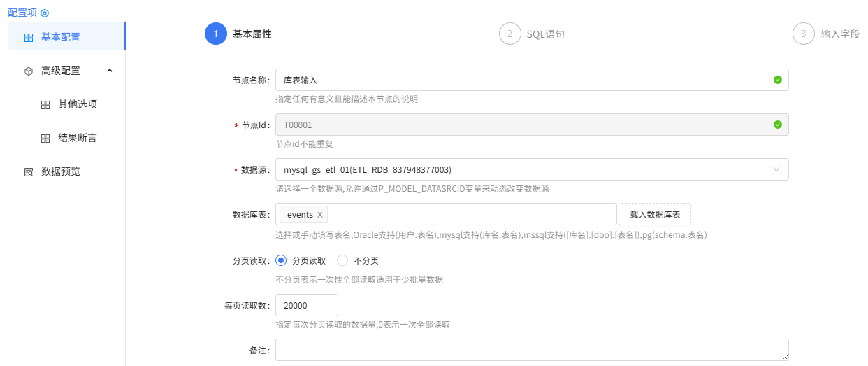Choose the 不分页 radio option
This screenshot has height=366, width=868.
342,260
